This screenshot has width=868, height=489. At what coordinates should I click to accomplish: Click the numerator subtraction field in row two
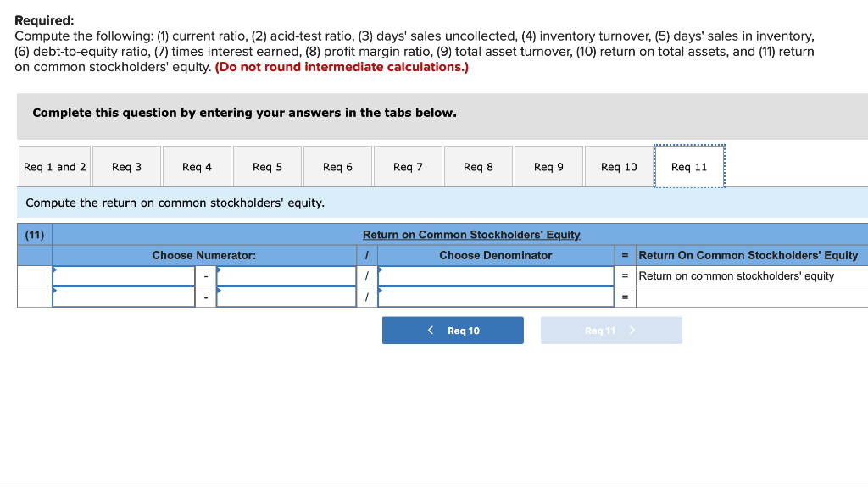click(286, 297)
